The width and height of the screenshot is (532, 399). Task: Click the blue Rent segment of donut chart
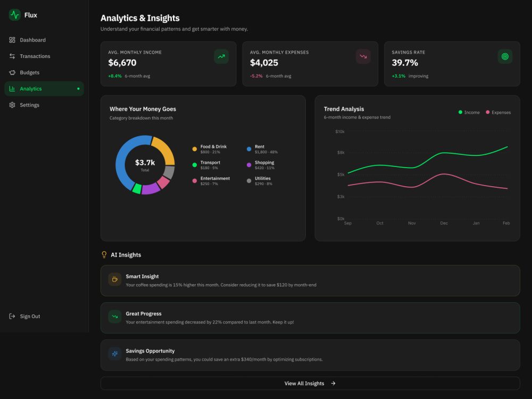click(x=121, y=160)
